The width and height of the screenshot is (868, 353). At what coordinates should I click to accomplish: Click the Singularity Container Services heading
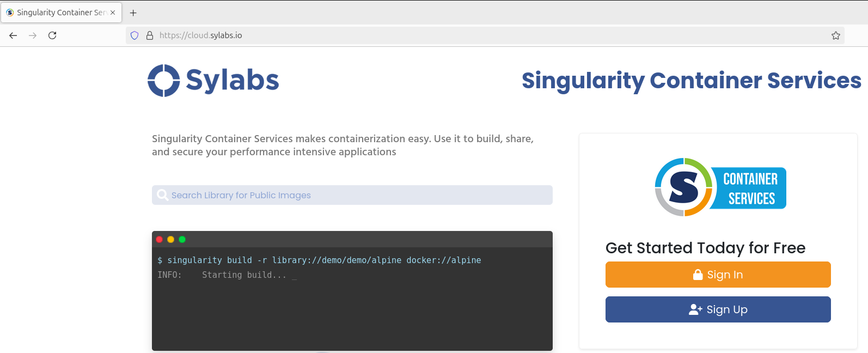(692, 81)
